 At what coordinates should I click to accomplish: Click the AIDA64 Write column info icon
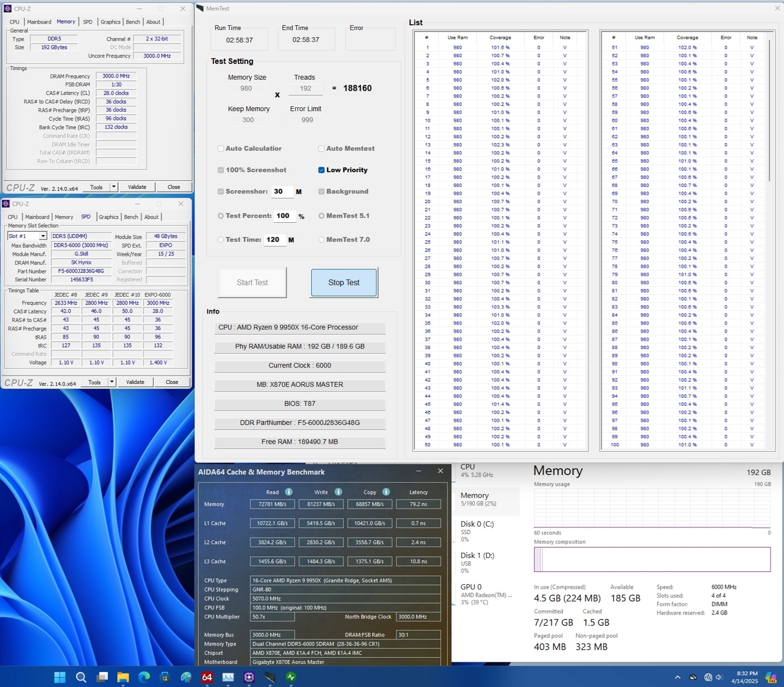coord(338,492)
